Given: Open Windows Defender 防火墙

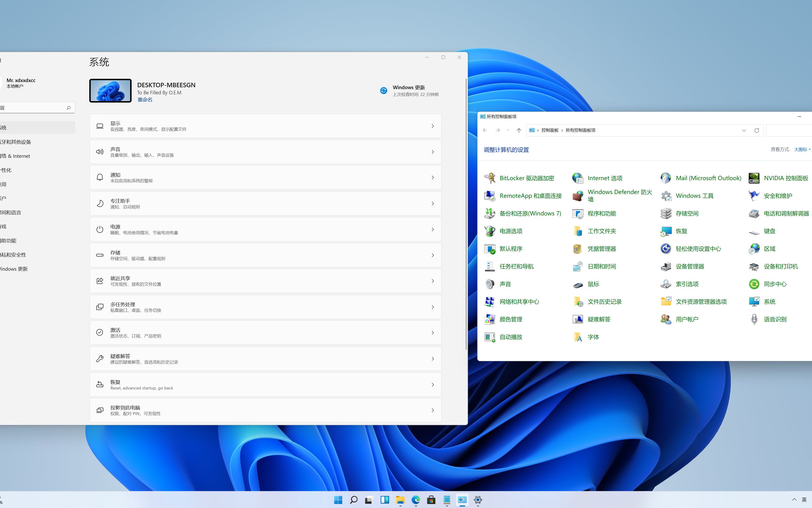Looking at the screenshot, I should coord(612,196).
